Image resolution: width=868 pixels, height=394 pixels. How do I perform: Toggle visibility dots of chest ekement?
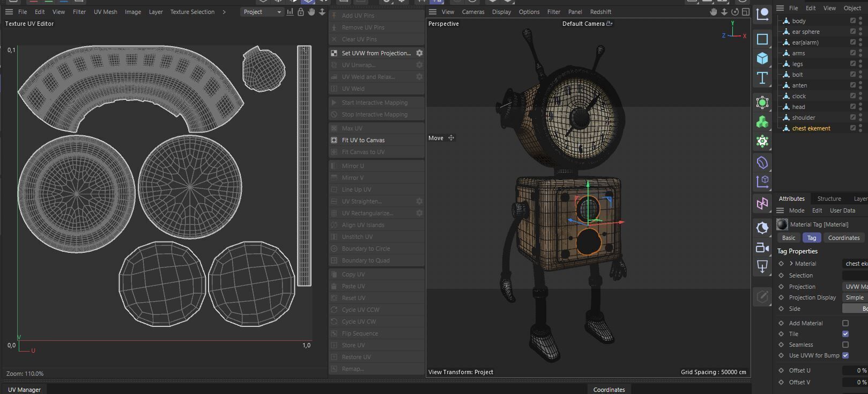861,128
